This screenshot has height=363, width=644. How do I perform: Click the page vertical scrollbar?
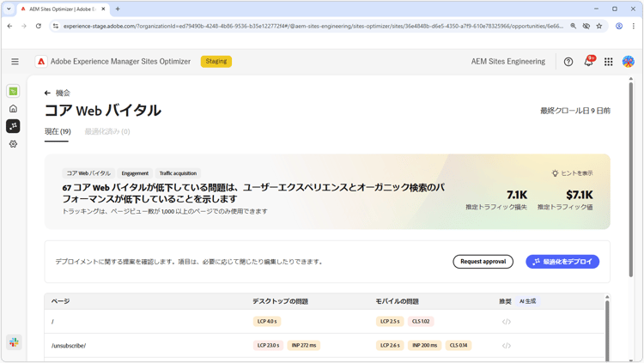631,180
